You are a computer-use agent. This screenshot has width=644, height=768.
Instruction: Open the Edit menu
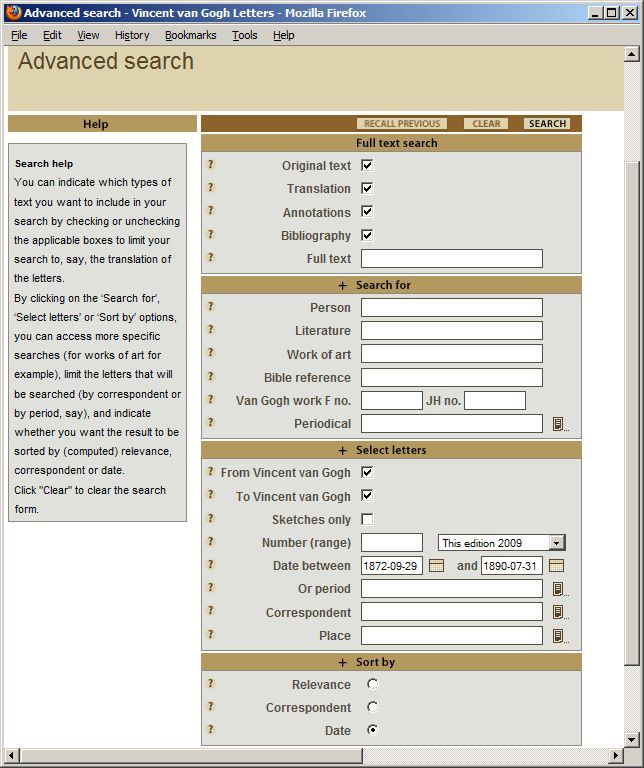pyautogui.click(x=52, y=35)
